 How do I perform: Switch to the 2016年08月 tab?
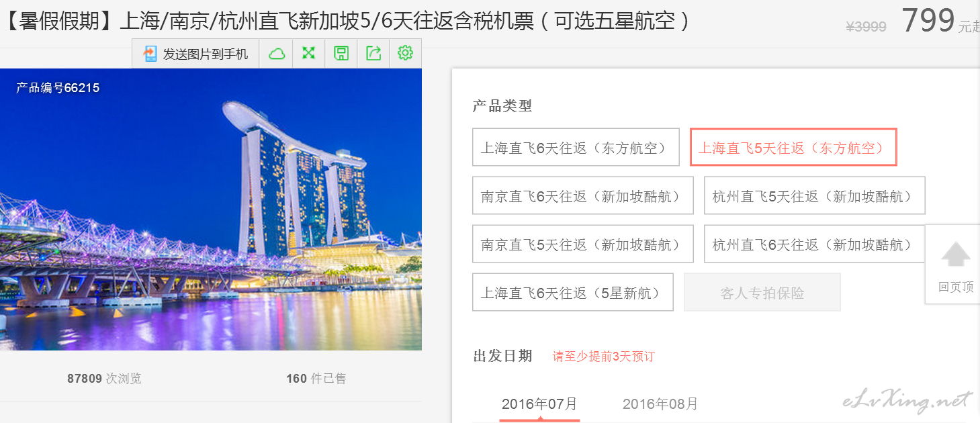[x=660, y=404]
